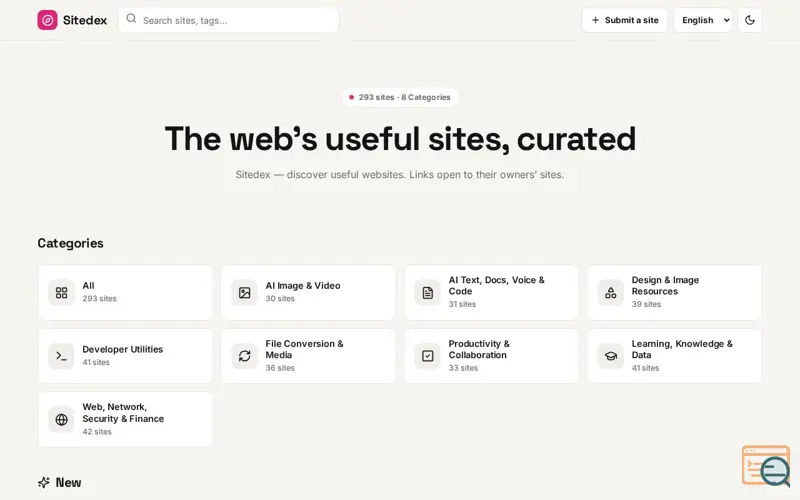Open the Productivity & Collaboration title

pos(479,349)
